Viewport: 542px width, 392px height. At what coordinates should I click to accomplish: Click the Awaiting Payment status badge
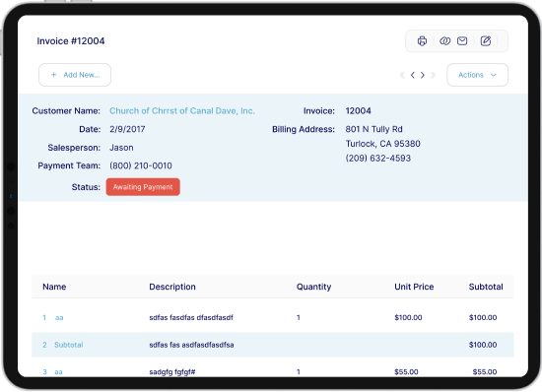click(143, 187)
